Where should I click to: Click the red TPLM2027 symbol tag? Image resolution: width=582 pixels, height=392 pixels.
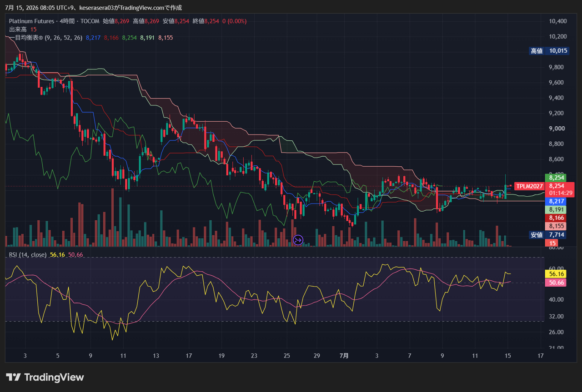click(530, 186)
